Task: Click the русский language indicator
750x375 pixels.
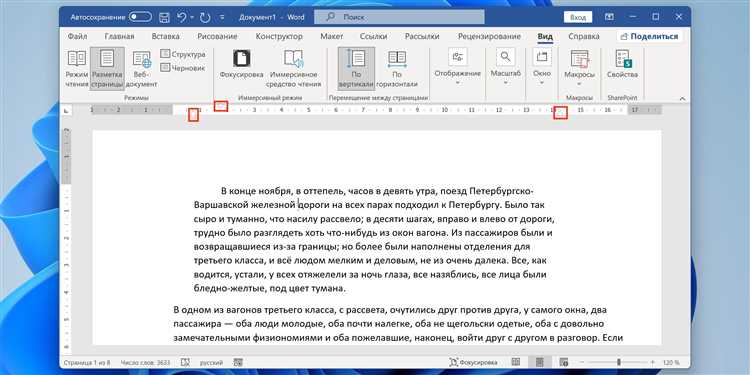Action: 211,362
